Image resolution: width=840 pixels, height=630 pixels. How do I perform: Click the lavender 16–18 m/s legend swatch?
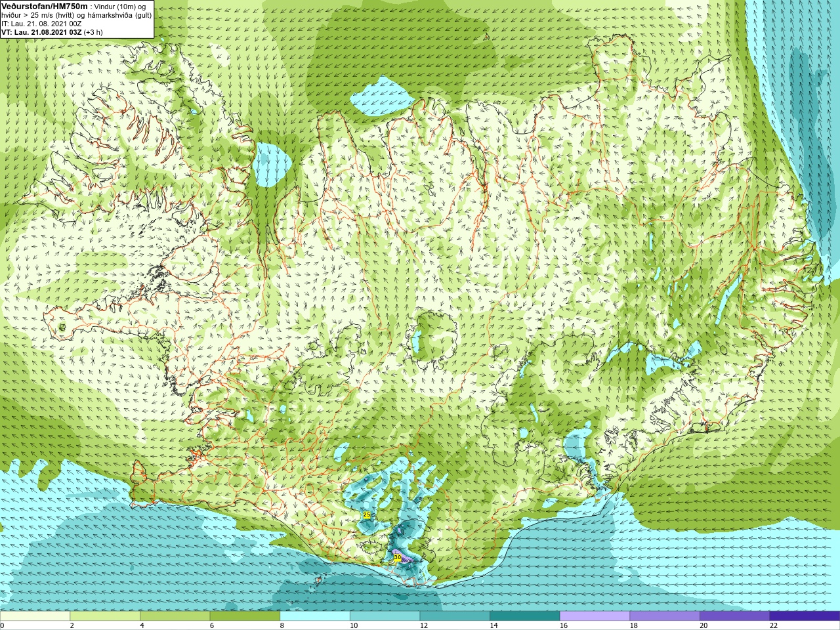click(x=595, y=616)
